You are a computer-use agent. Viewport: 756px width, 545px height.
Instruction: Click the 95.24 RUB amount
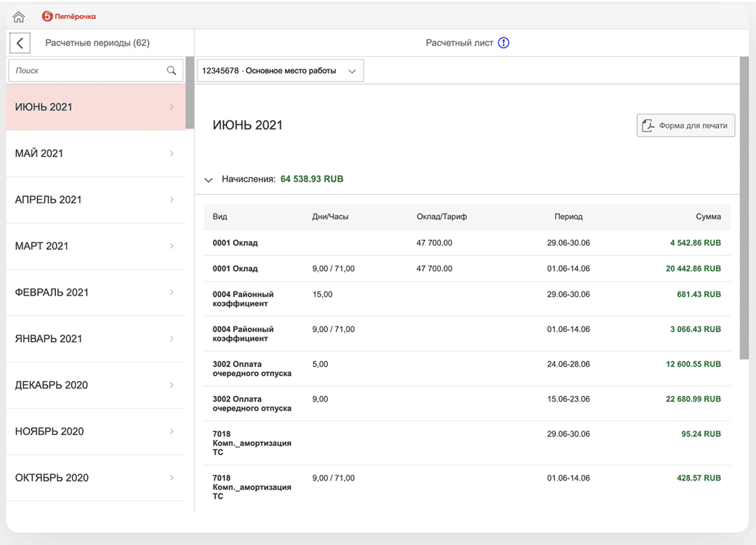(701, 434)
